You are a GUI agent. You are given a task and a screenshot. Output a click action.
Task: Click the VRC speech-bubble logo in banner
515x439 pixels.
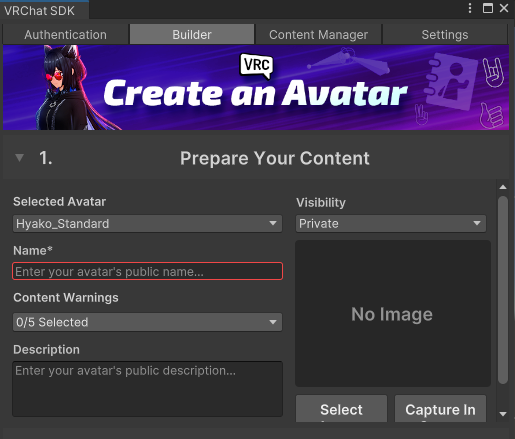click(256, 66)
